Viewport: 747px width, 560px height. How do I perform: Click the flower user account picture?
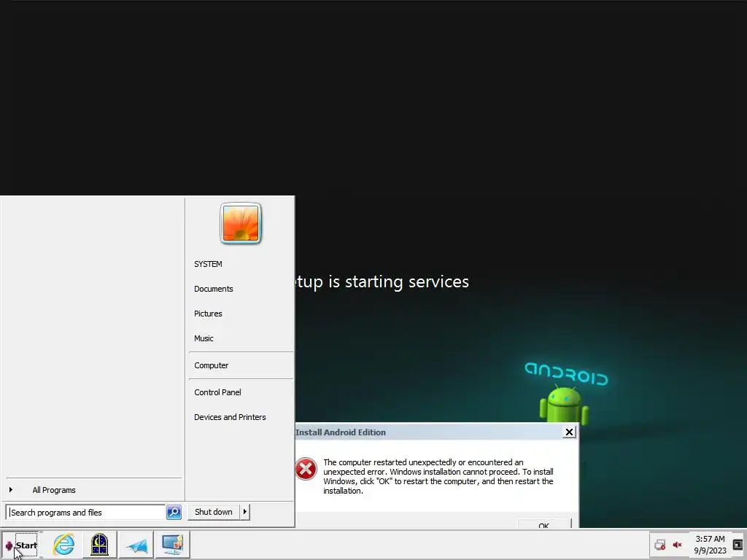click(x=241, y=223)
